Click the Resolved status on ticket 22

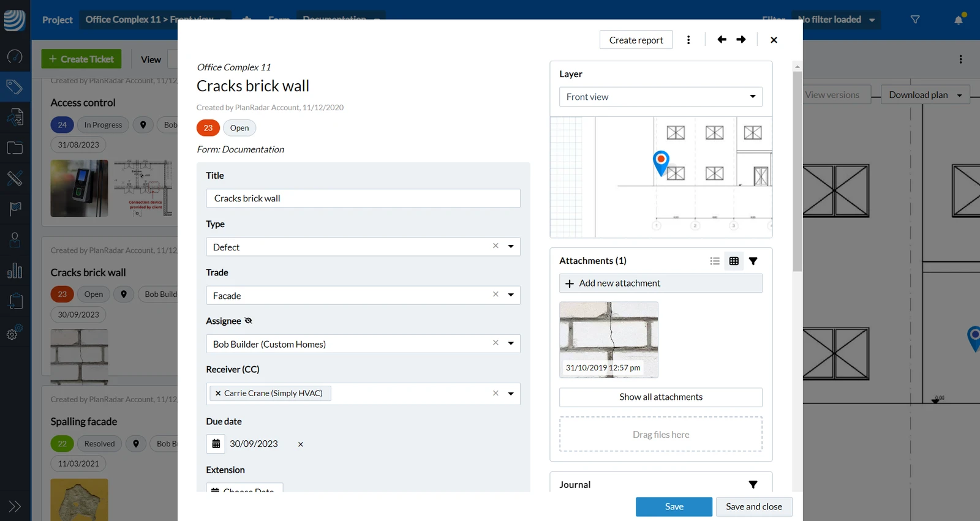coord(99,444)
